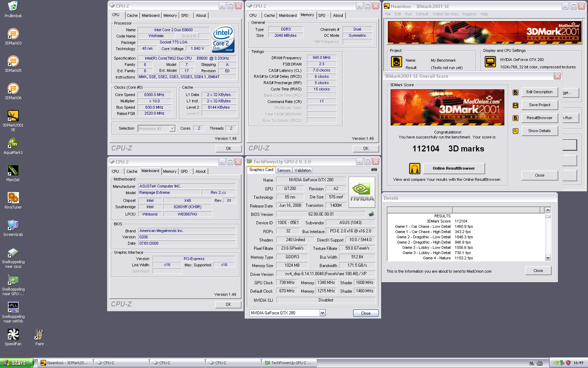Image resolution: width=588 pixels, height=368 pixels.
Task: Click the Save Project floppy icon
Action: pos(516,105)
